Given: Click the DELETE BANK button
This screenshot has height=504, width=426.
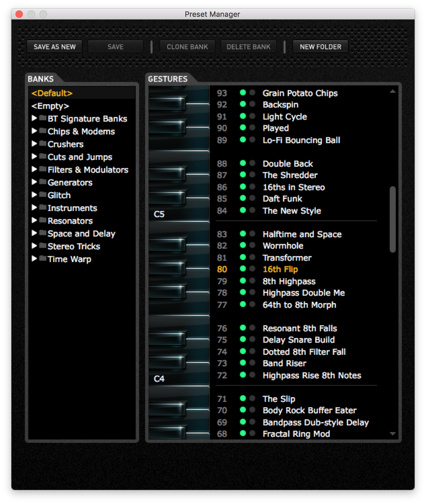Looking at the screenshot, I should click(x=248, y=47).
